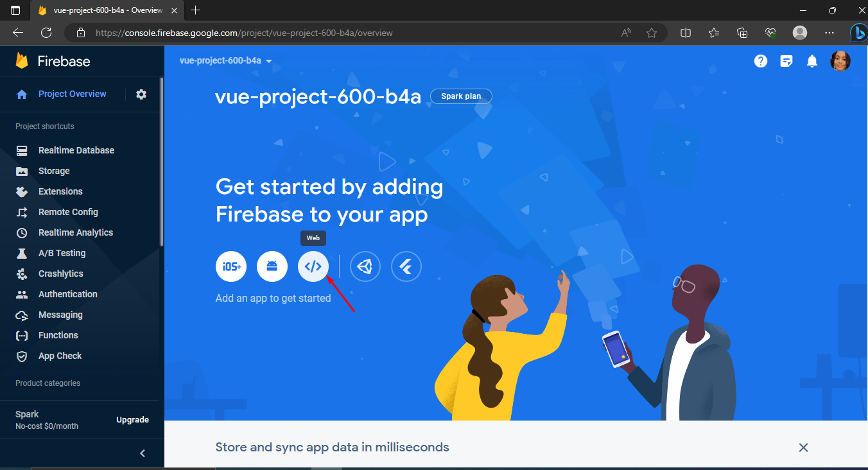Add an Android app

coord(272,266)
